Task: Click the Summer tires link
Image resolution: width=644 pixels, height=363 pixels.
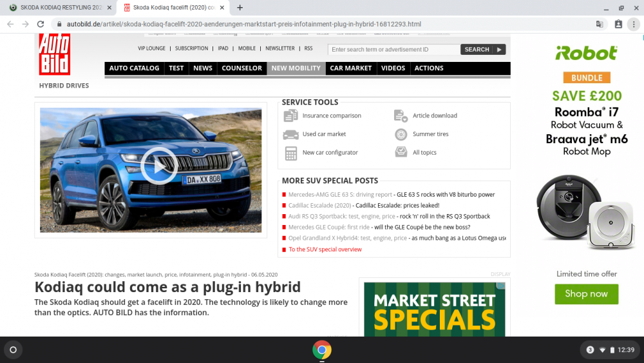Action: click(430, 134)
